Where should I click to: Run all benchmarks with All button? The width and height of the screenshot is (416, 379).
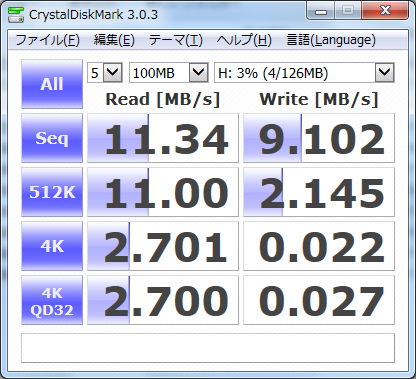point(52,84)
